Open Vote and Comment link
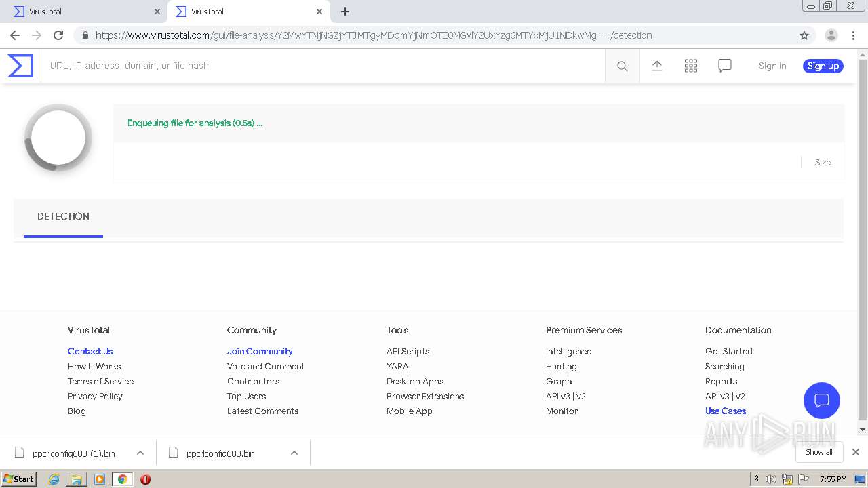868x488 pixels. (x=265, y=366)
